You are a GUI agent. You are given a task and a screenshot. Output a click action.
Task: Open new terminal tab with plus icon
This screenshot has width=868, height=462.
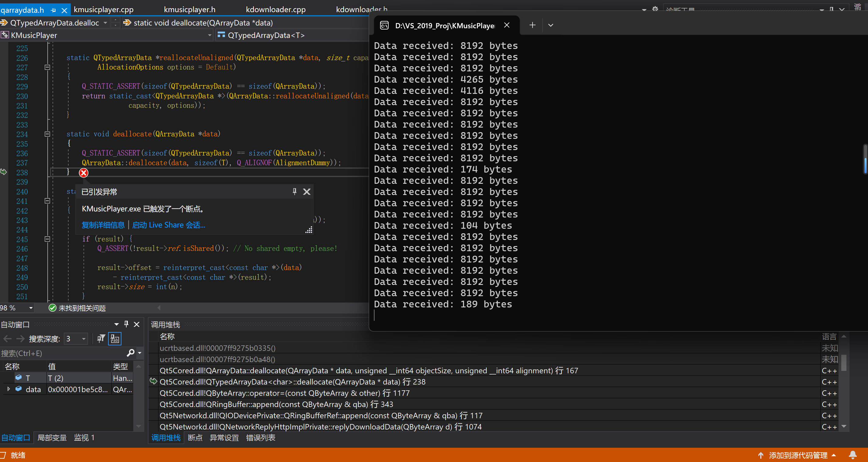point(533,25)
